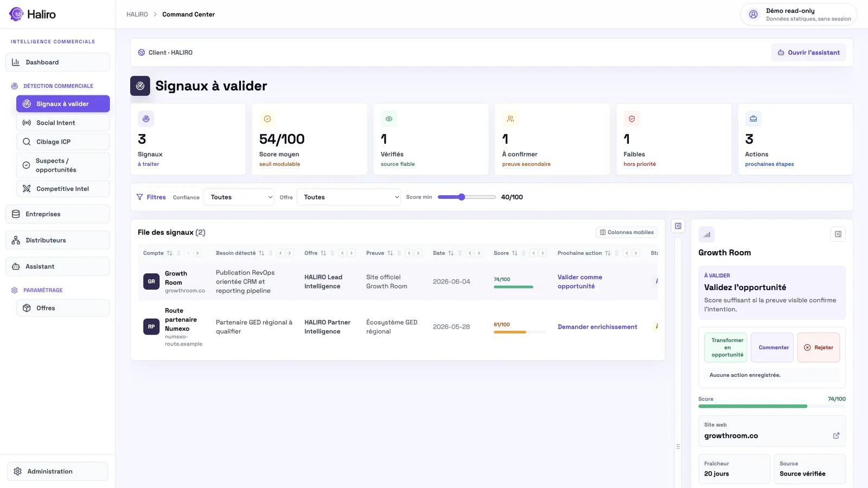
Task: Sort by Offre column
Action: [323, 253]
